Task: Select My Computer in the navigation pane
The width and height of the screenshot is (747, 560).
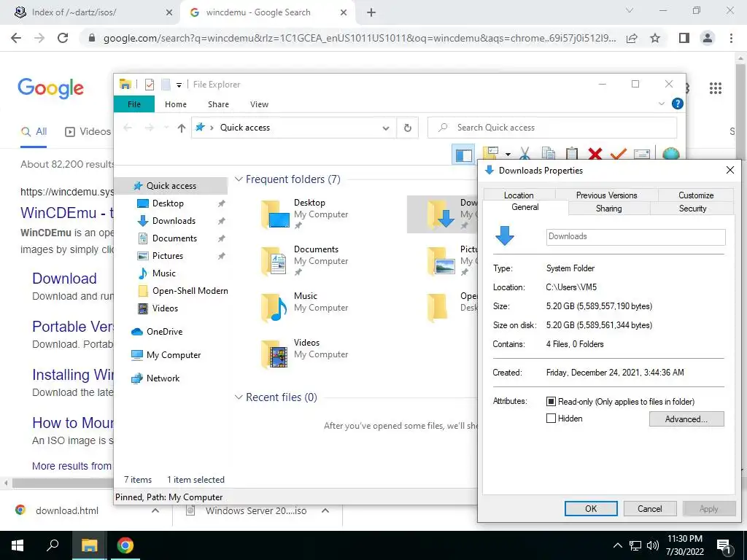Action: (174, 355)
